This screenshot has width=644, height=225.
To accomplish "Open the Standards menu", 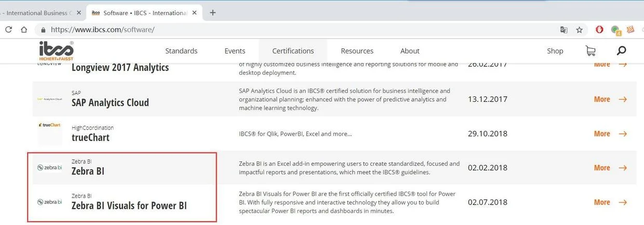I will [181, 51].
